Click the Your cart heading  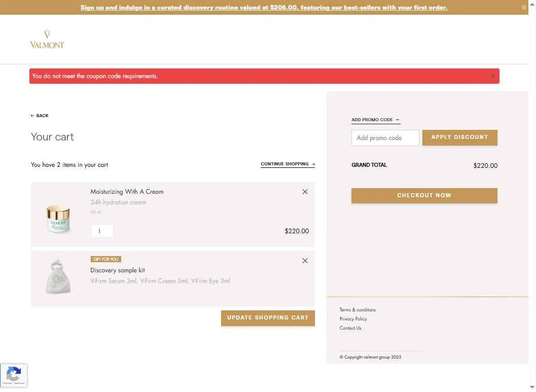tap(52, 137)
